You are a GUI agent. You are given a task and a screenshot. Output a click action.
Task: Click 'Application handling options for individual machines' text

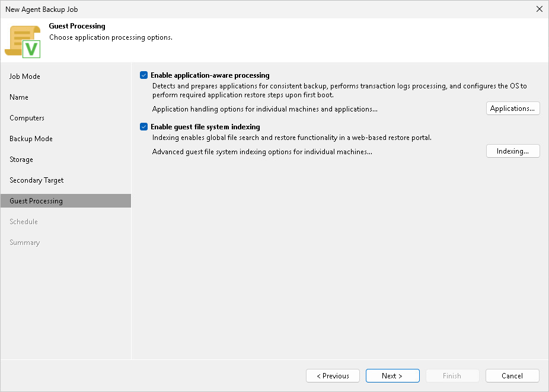click(x=264, y=109)
